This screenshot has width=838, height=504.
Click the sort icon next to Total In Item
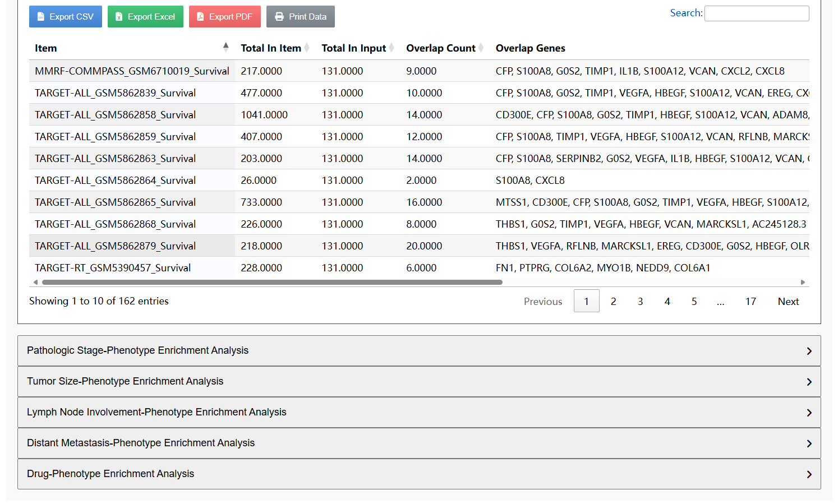click(x=306, y=48)
